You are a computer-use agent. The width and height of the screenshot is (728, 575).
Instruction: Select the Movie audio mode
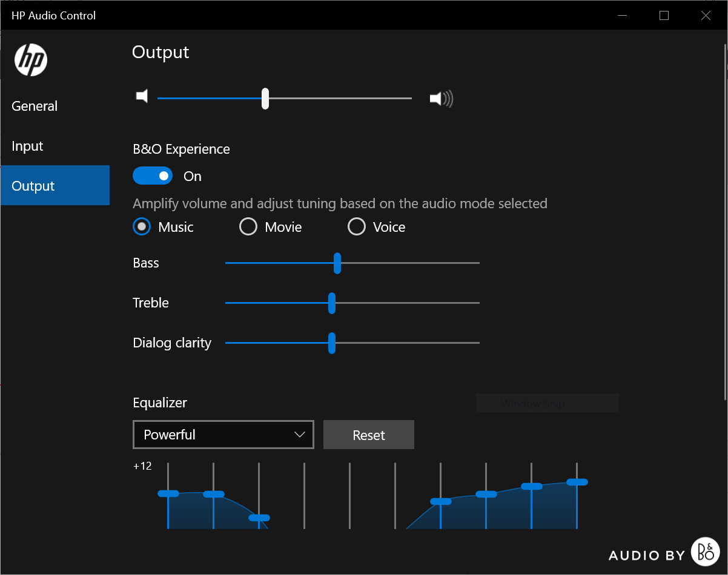(248, 227)
